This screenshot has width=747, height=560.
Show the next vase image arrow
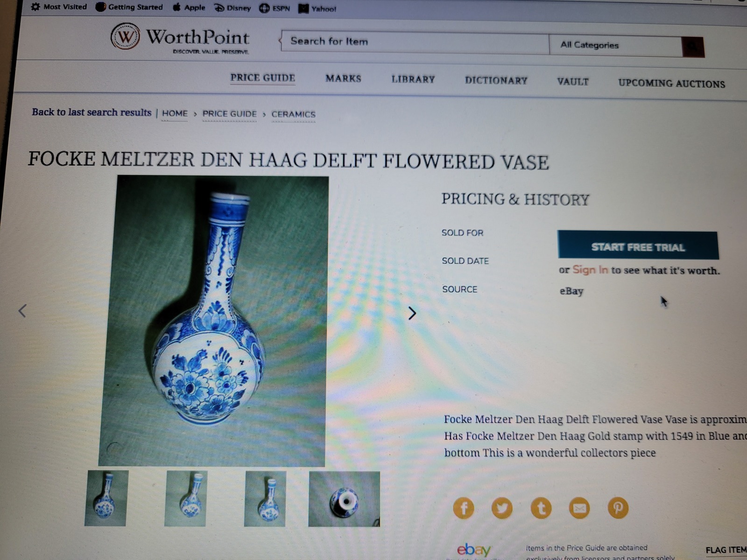coord(412,313)
